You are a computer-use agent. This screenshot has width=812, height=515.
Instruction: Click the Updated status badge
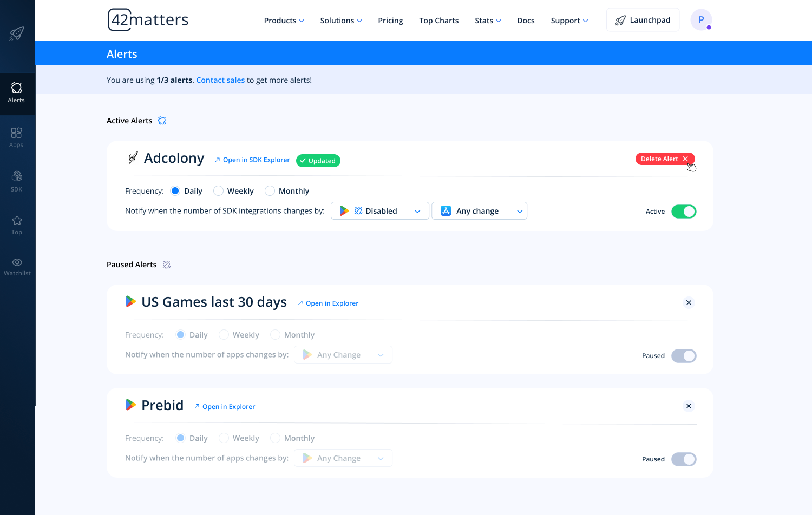tap(318, 161)
